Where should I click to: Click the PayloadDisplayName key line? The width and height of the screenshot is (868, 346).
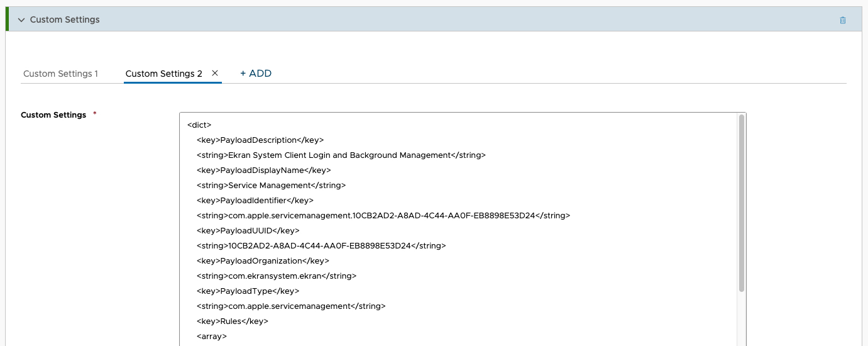click(x=263, y=170)
